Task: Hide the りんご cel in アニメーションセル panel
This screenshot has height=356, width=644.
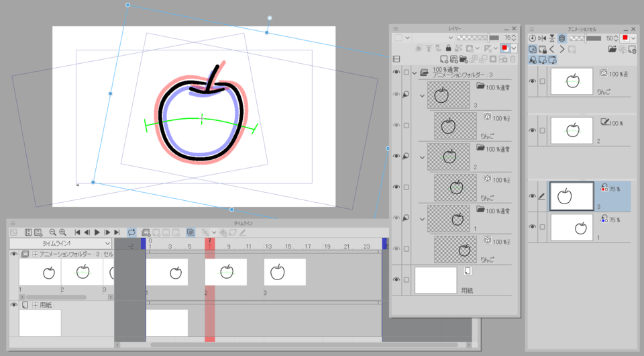Action: coord(532,81)
